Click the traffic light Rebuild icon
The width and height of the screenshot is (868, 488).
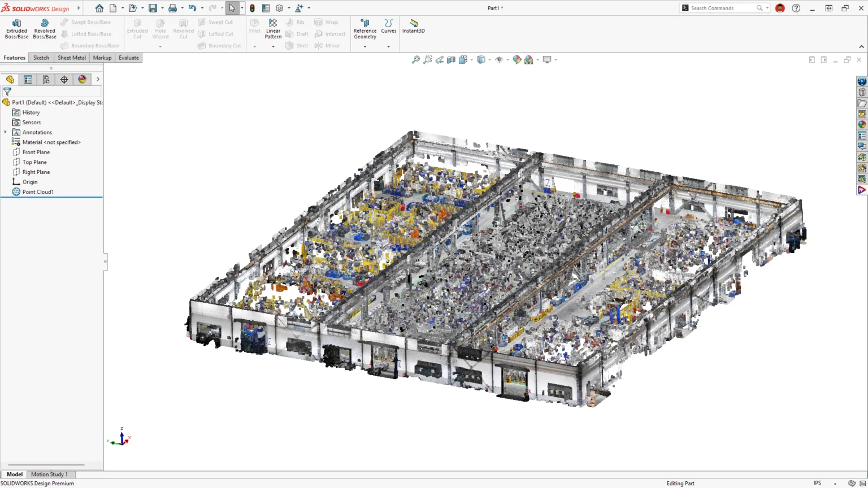click(x=252, y=8)
